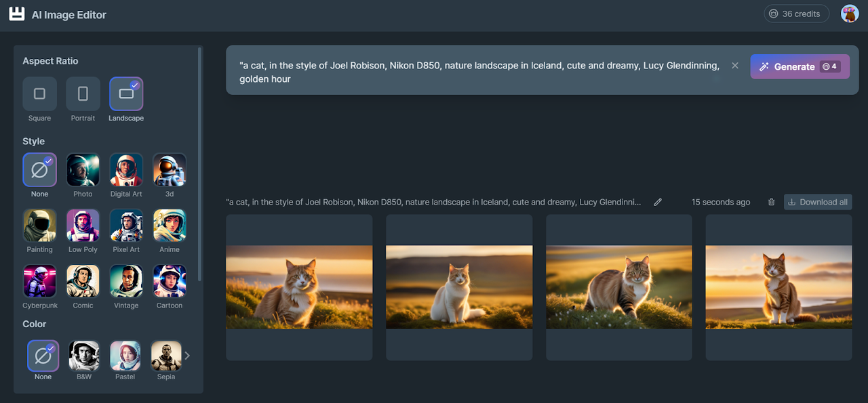The width and height of the screenshot is (868, 403).
Task: Show more color options with chevron
Action: (x=188, y=356)
